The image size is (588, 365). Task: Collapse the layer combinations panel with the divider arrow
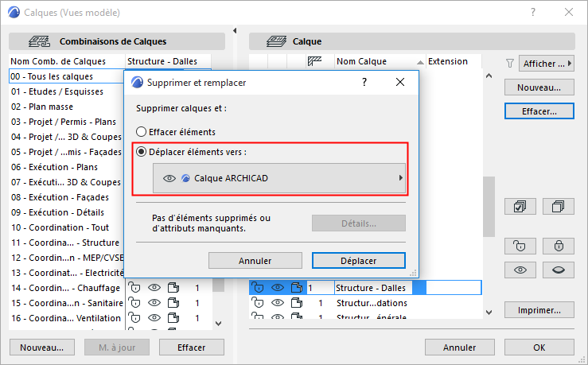coord(235,31)
